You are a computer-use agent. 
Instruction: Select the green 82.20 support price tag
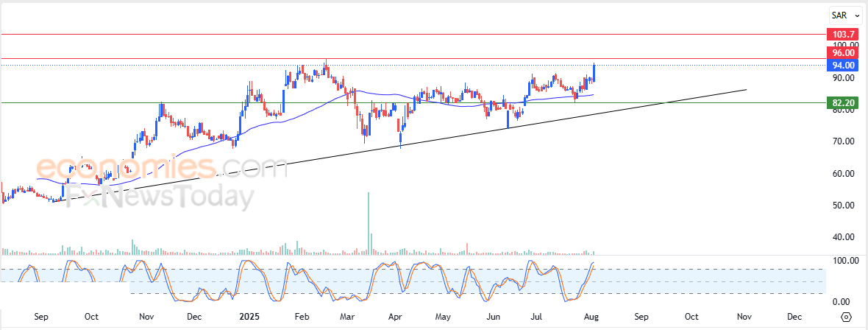coord(842,102)
